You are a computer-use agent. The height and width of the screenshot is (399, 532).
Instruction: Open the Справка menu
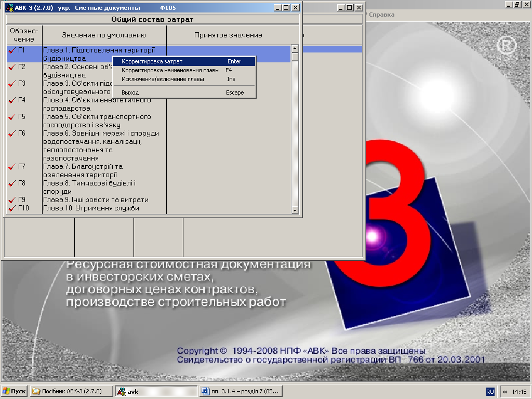381,15
